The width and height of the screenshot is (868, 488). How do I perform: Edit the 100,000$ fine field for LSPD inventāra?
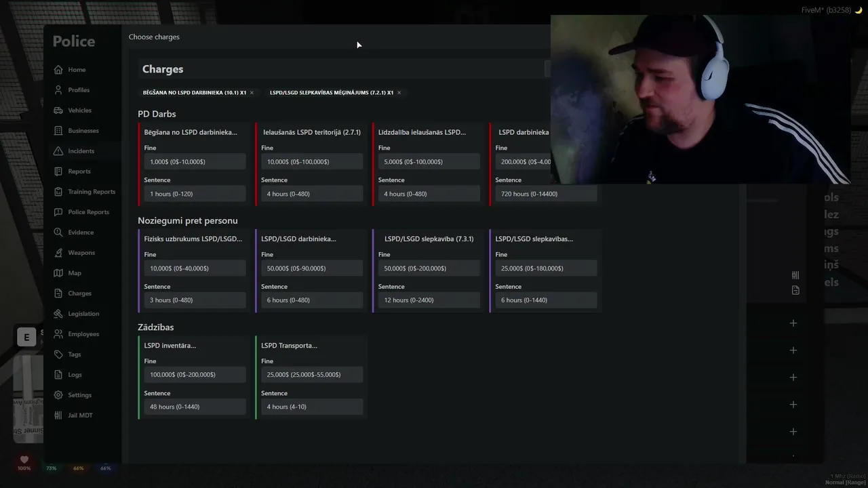(x=195, y=375)
